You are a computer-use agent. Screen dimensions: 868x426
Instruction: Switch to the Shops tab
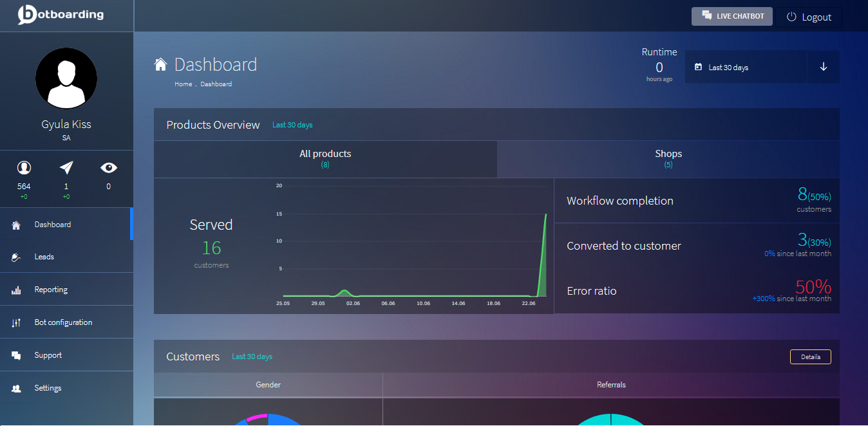pyautogui.click(x=668, y=159)
